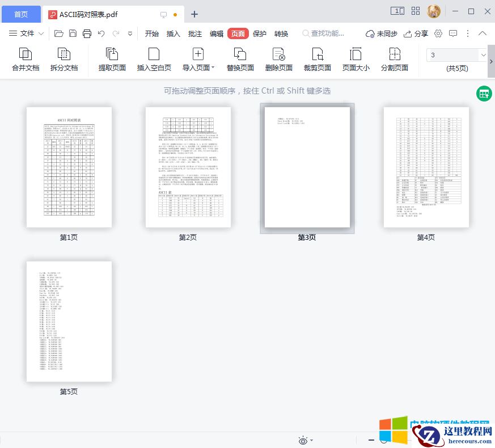Click the presentation screen icon in tab
The width and height of the screenshot is (495, 448).
pyautogui.click(x=163, y=15)
